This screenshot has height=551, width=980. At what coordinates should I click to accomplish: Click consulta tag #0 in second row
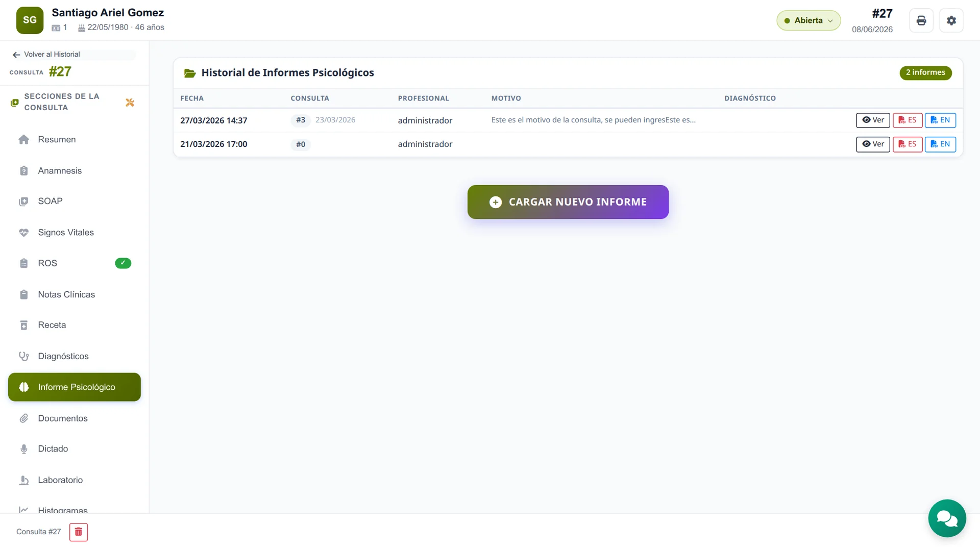[x=301, y=144]
